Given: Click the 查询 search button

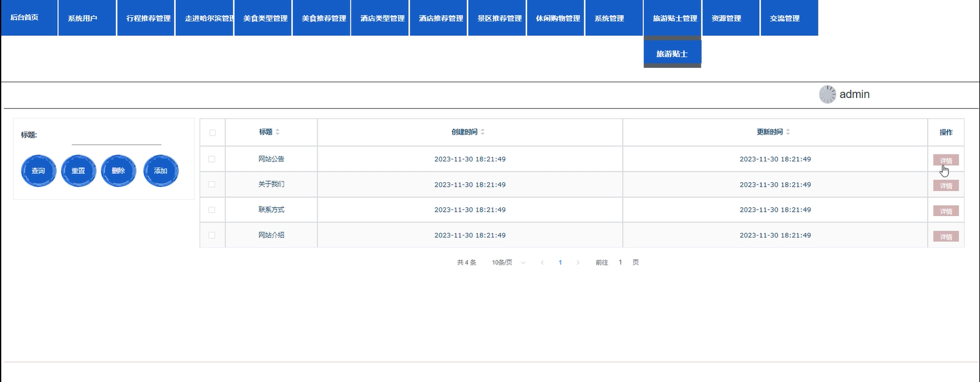Looking at the screenshot, I should pos(38,170).
